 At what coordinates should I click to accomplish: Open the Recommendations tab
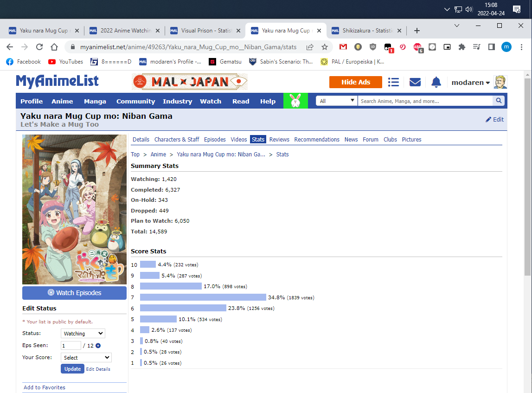coord(316,140)
